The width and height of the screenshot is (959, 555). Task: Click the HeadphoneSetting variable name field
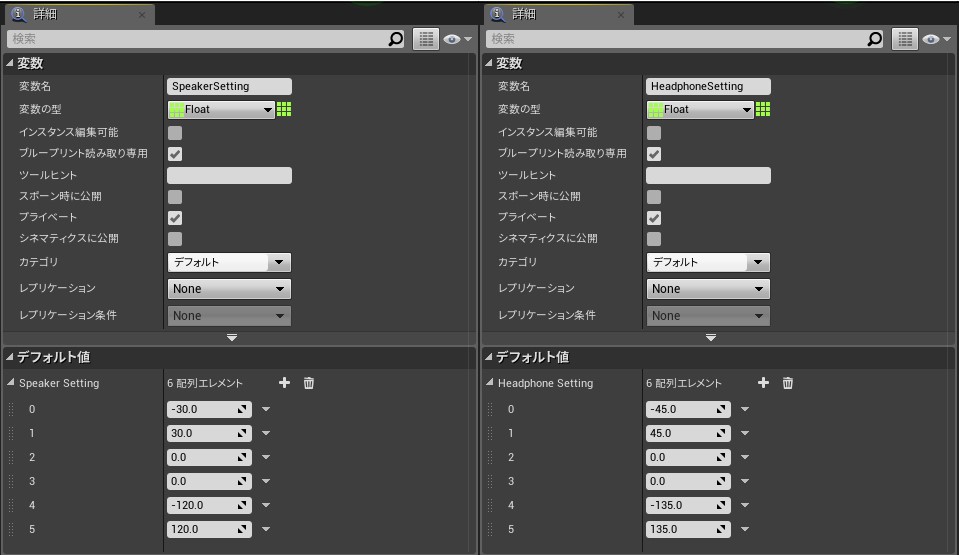[708, 86]
